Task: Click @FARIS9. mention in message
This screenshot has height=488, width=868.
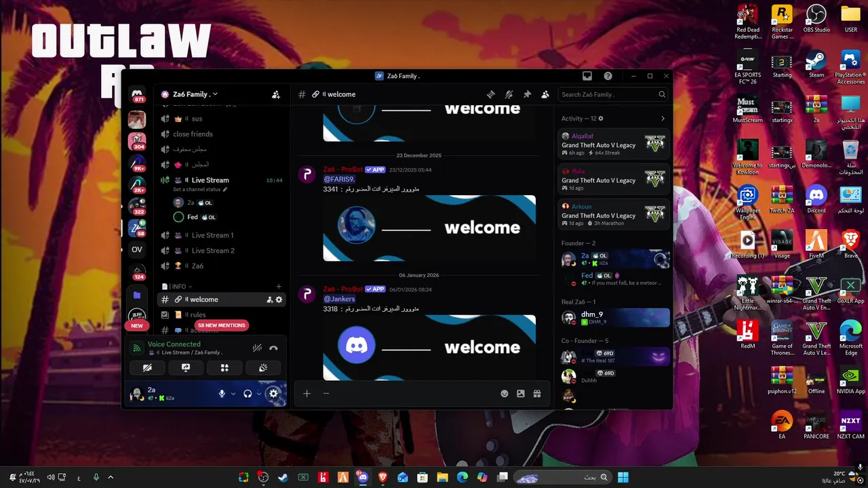Action: pyautogui.click(x=339, y=180)
